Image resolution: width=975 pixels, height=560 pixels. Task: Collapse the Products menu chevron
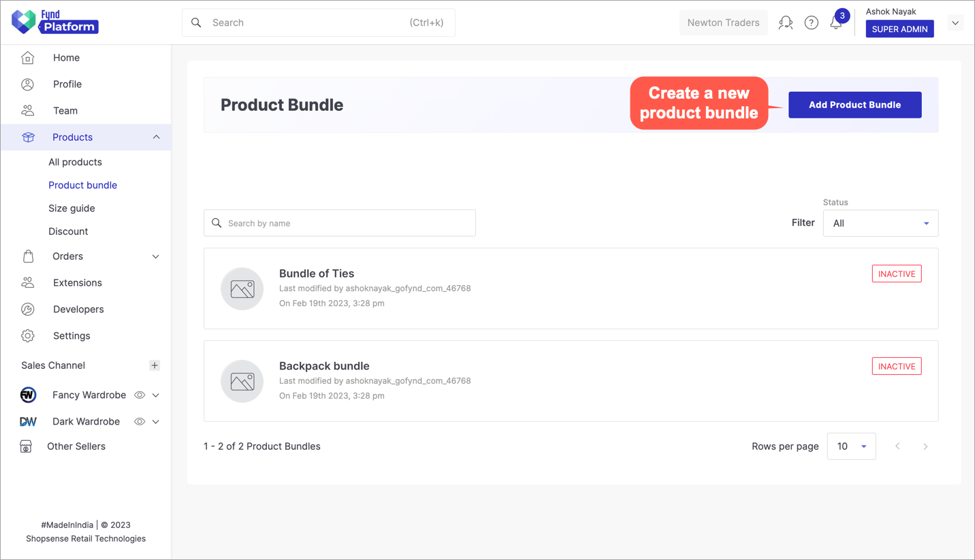(x=156, y=137)
